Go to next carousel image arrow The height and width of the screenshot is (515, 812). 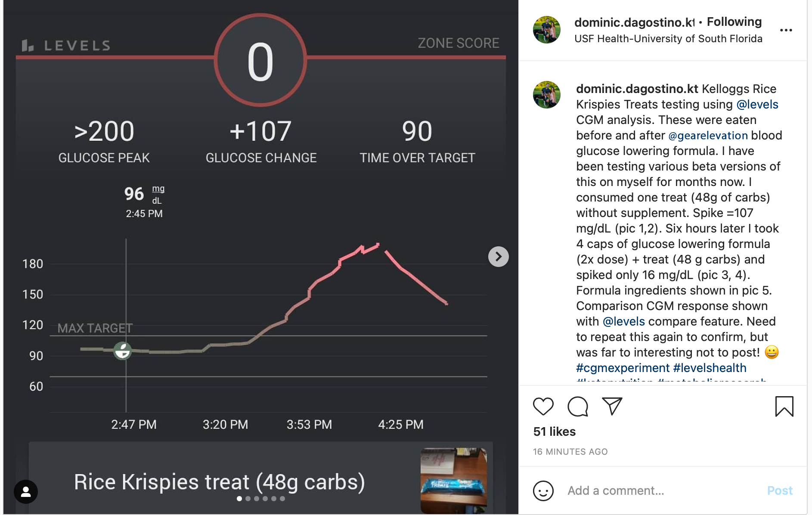(498, 257)
